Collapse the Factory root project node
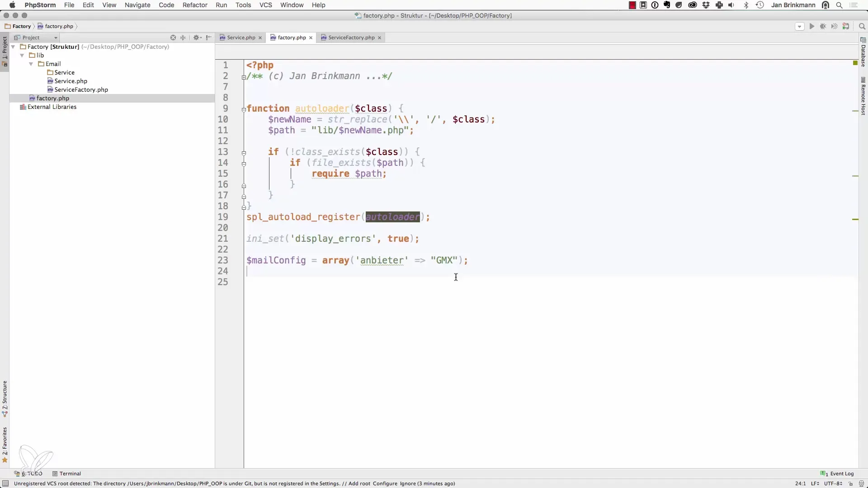This screenshot has width=868, height=488. (13, 47)
